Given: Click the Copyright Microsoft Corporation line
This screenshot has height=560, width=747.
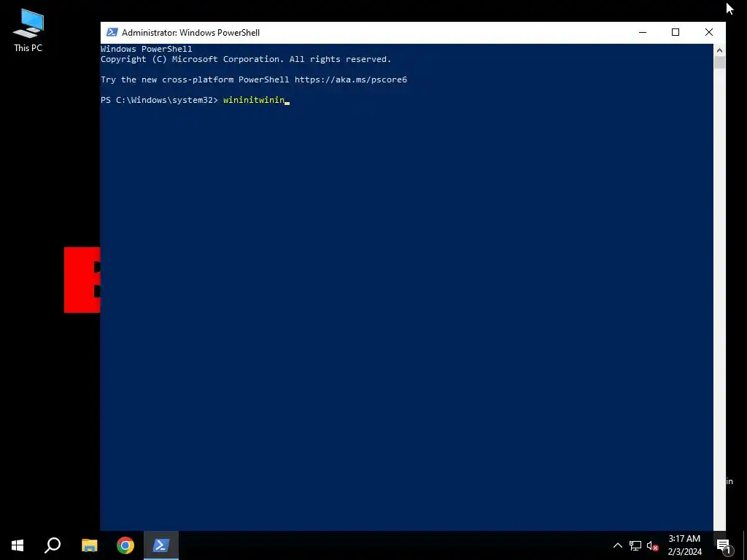Looking at the screenshot, I should tap(246, 59).
